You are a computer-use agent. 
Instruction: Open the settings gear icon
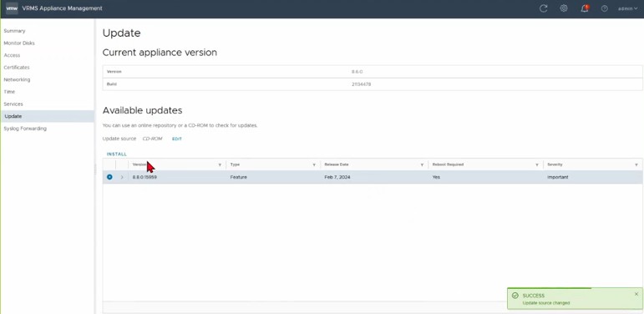click(564, 8)
